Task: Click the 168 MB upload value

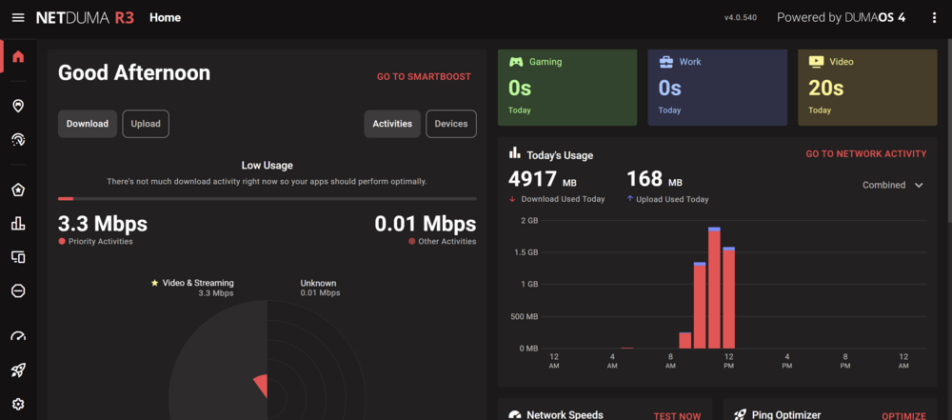Action: tap(654, 179)
